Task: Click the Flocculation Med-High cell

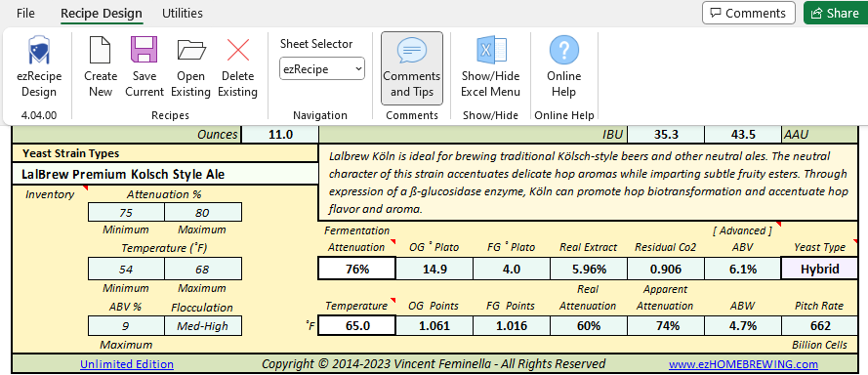Action: click(203, 326)
